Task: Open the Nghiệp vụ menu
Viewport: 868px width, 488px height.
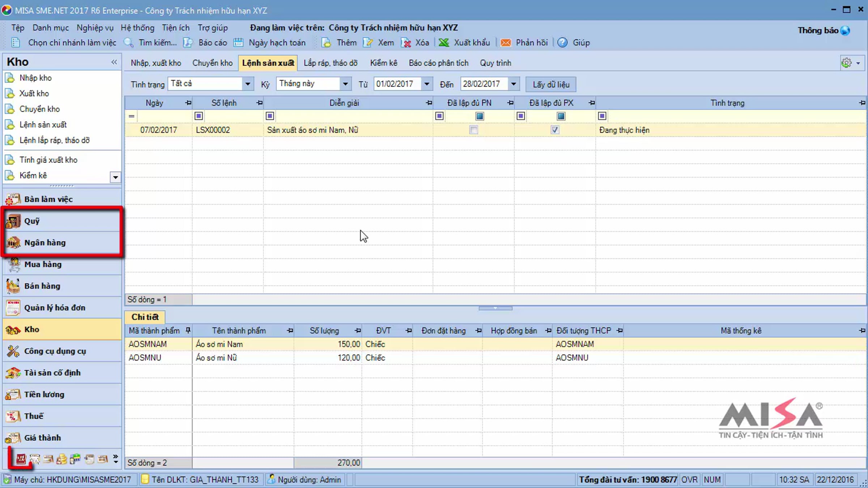Action: tap(95, 28)
